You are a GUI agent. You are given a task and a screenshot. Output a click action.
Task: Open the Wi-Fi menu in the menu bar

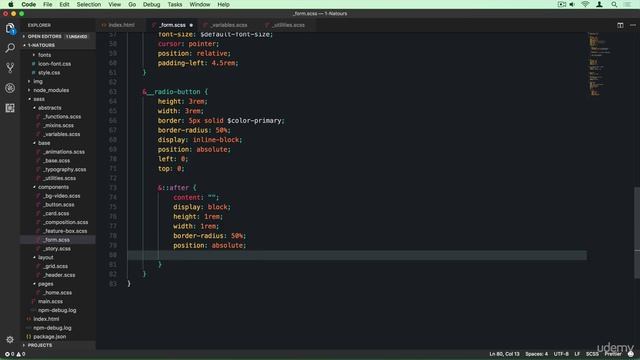[585, 4]
